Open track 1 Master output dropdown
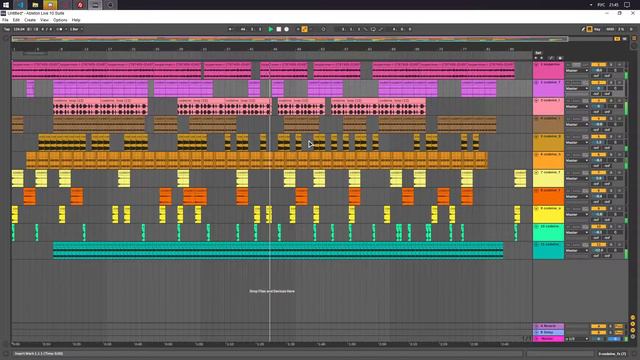Image resolution: width=640 pixels, height=360 pixels. click(577, 71)
